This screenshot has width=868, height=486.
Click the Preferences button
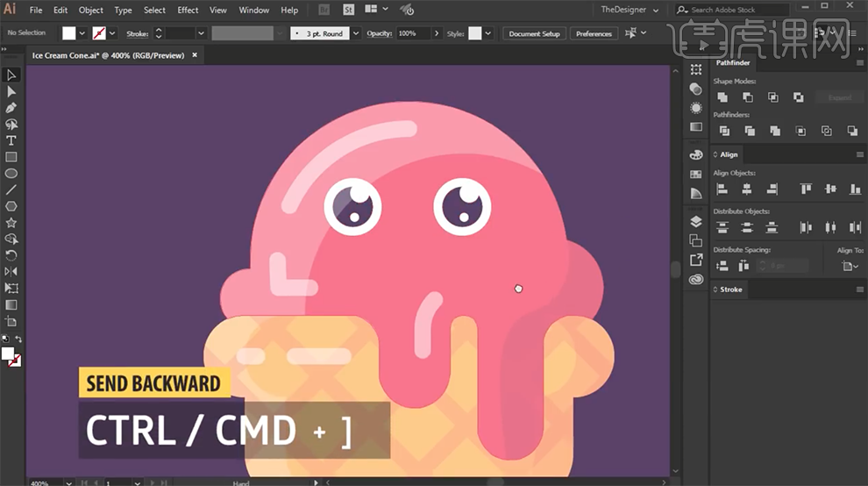tap(594, 33)
